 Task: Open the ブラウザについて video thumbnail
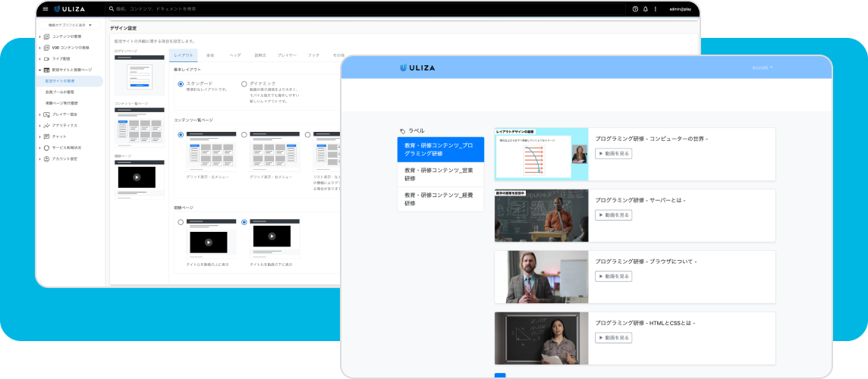[x=542, y=277]
